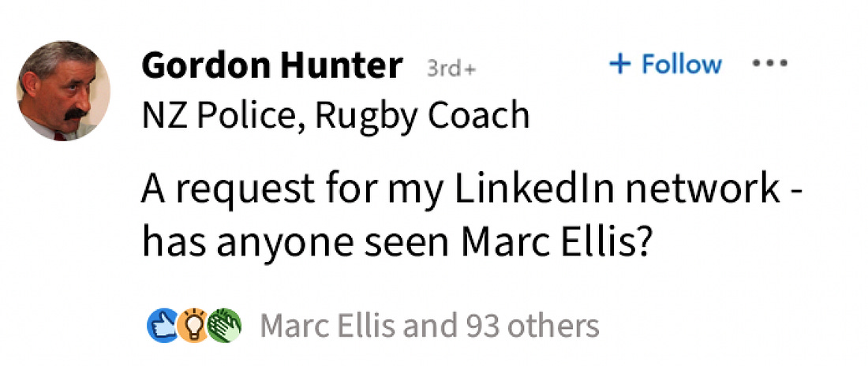Click the blue thumbs-up Like reaction icon
The image size is (868, 366).
tap(162, 324)
